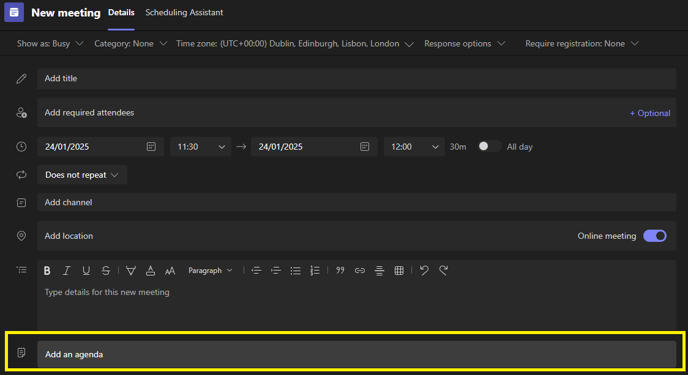Image resolution: width=688 pixels, height=375 pixels.
Task: Insert numbered list
Action: (x=315, y=271)
